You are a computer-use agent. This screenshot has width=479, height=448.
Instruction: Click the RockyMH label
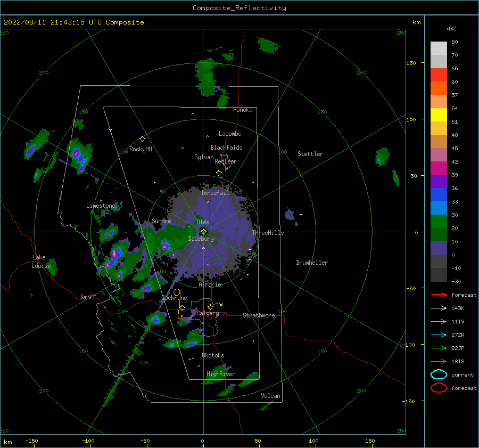pyautogui.click(x=141, y=149)
